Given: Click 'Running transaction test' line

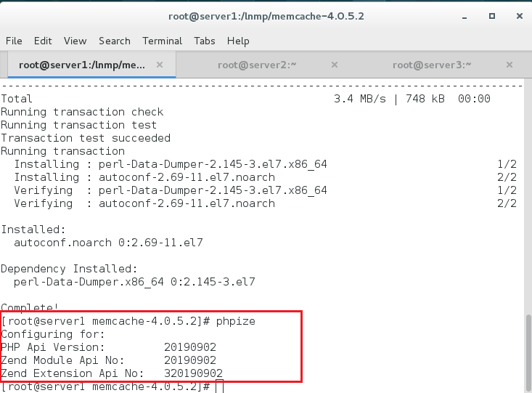Looking at the screenshot, I should [78, 125].
